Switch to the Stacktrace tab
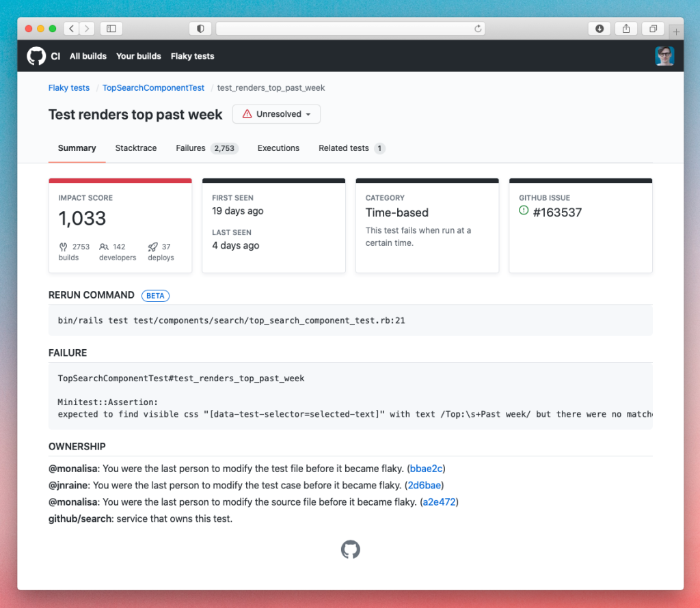Image resolution: width=700 pixels, height=608 pixels. pos(136,148)
